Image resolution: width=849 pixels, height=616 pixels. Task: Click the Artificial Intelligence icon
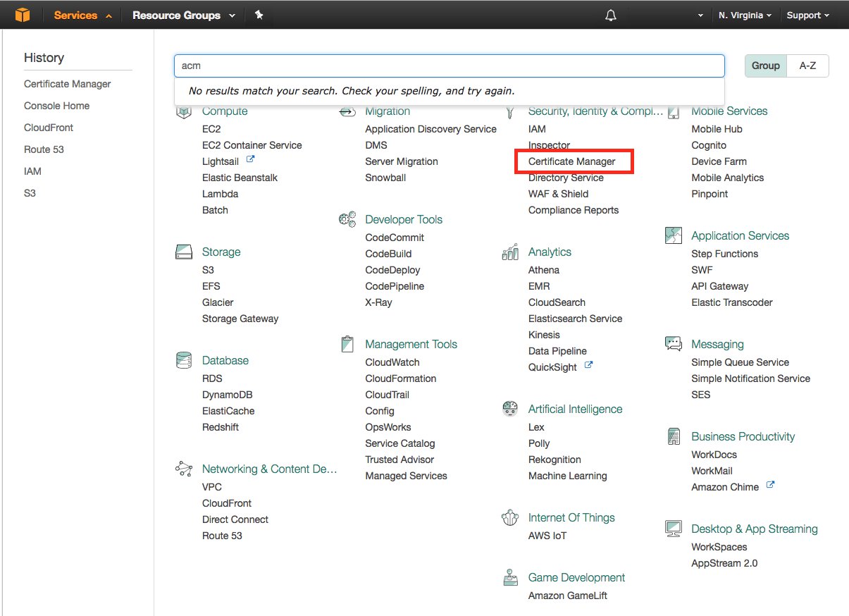point(510,409)
